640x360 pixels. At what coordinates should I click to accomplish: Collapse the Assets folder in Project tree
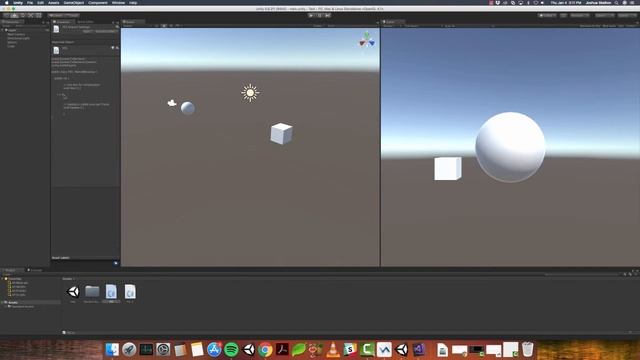(2, 302)
